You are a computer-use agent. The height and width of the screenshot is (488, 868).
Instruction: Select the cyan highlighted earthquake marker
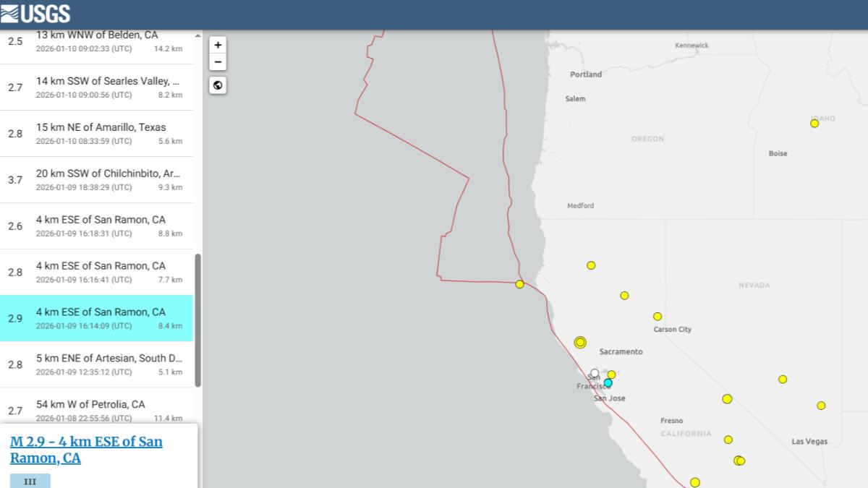coord(608,383)
